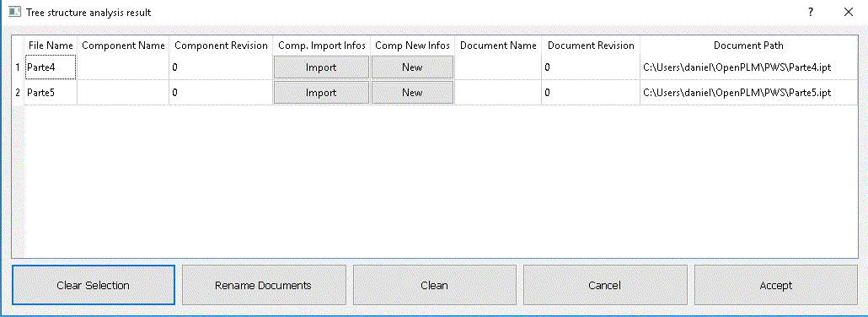The height and width of the screenshot is (317, 868).
Task: Select the File Name column header
Action: [51, 46]
